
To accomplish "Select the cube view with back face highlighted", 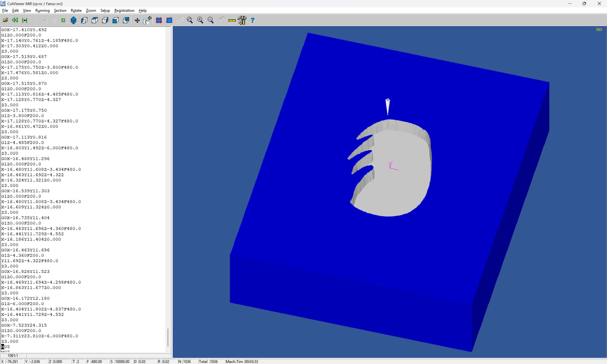I will (126, 20).
